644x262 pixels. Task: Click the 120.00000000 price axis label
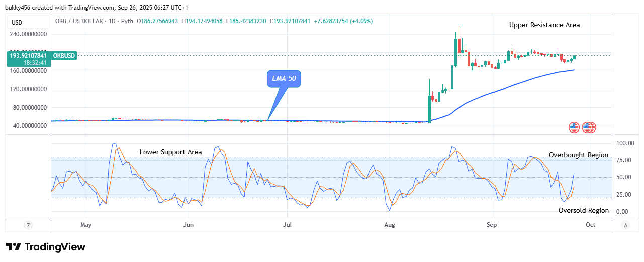[x=29, y=89]
